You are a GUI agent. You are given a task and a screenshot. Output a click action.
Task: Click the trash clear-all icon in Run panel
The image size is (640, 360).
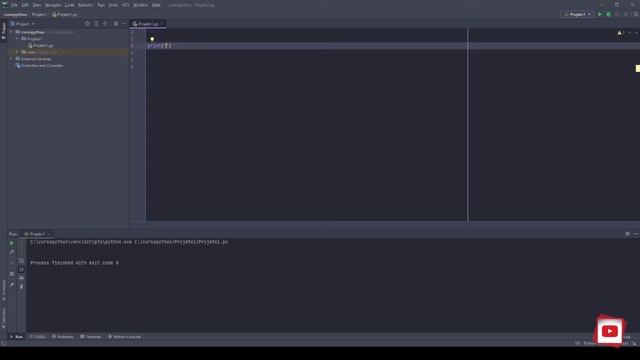[x=22, y=287]
